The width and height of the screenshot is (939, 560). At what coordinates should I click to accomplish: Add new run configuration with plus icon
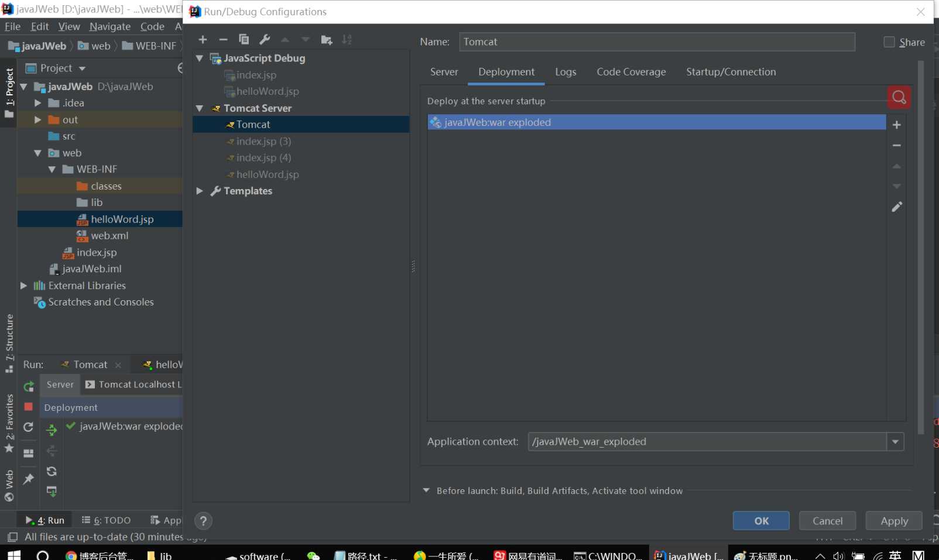[x=203, y=40]
